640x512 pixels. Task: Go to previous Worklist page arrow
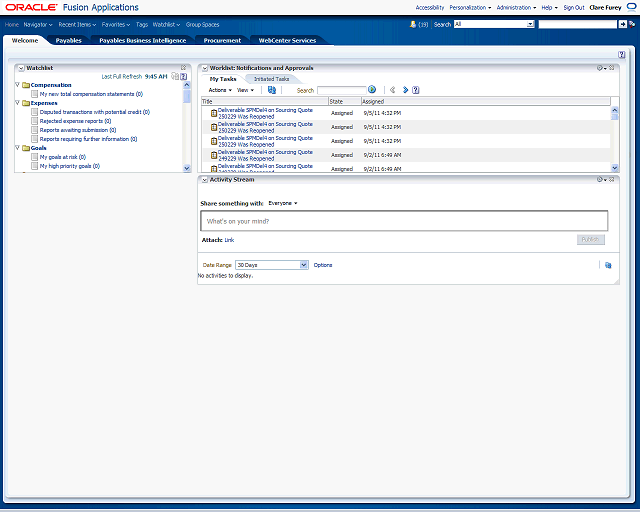pos(393,90)
